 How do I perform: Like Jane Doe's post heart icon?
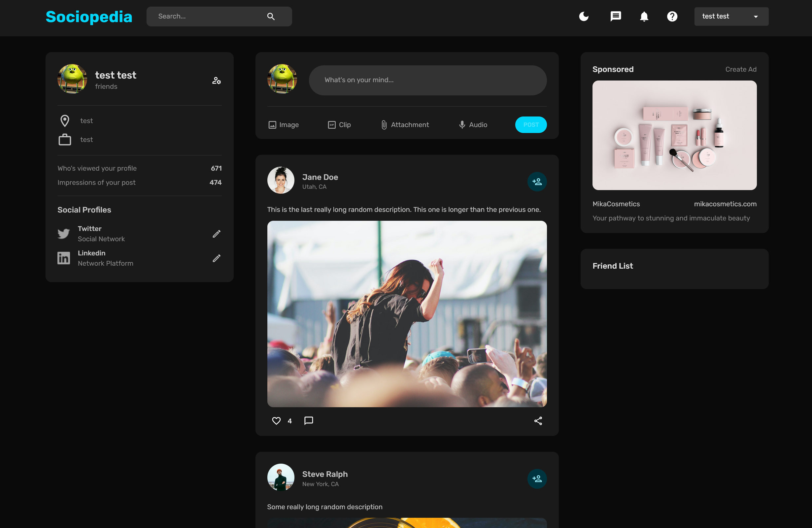pos(276,421)
